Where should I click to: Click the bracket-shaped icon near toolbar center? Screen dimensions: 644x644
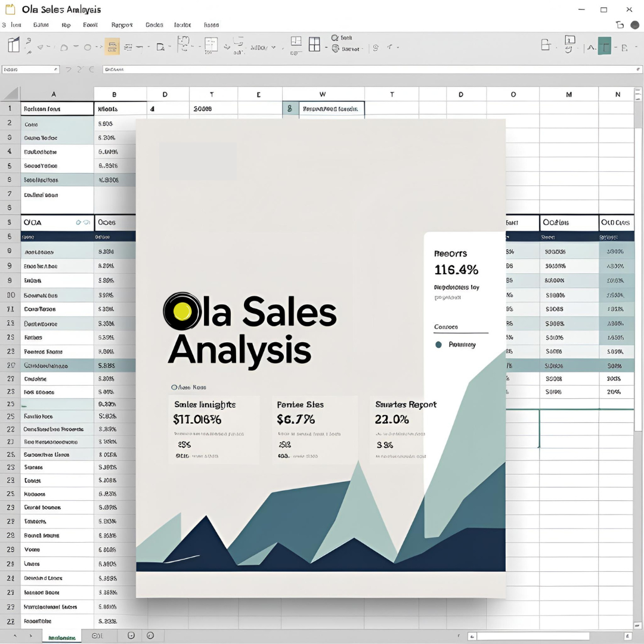coord(183,44)
